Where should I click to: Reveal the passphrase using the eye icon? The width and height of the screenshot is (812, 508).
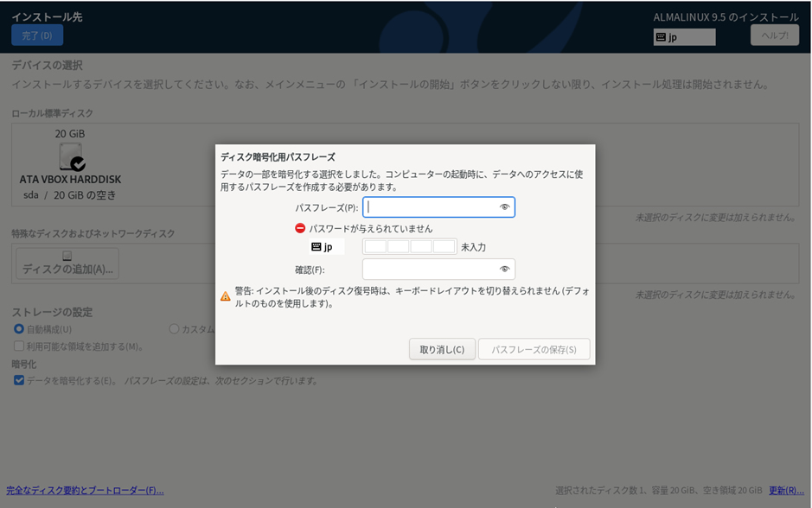(x=507, y=207)
